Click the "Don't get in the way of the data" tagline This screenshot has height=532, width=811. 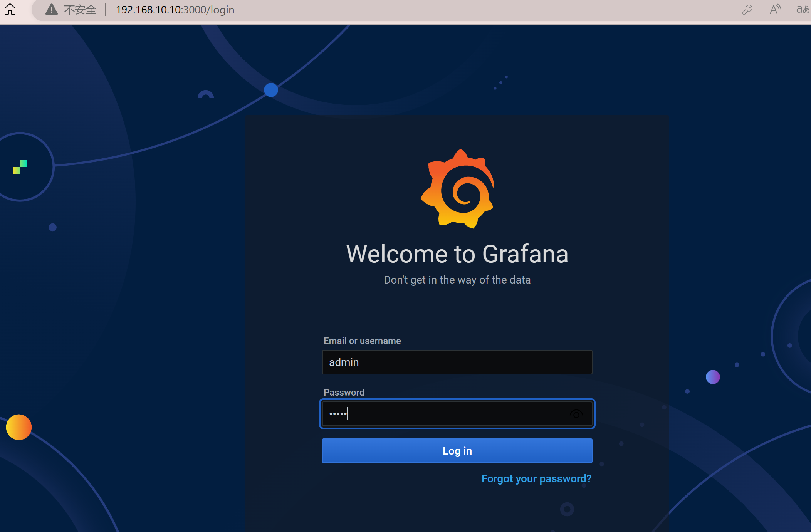click(x=457, y=280)
